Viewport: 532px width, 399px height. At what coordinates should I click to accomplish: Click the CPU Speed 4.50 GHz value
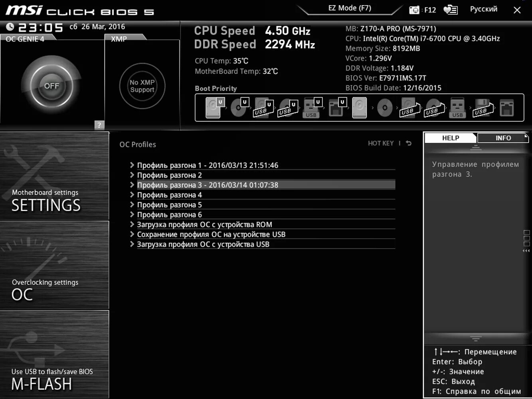pos(287,31)
